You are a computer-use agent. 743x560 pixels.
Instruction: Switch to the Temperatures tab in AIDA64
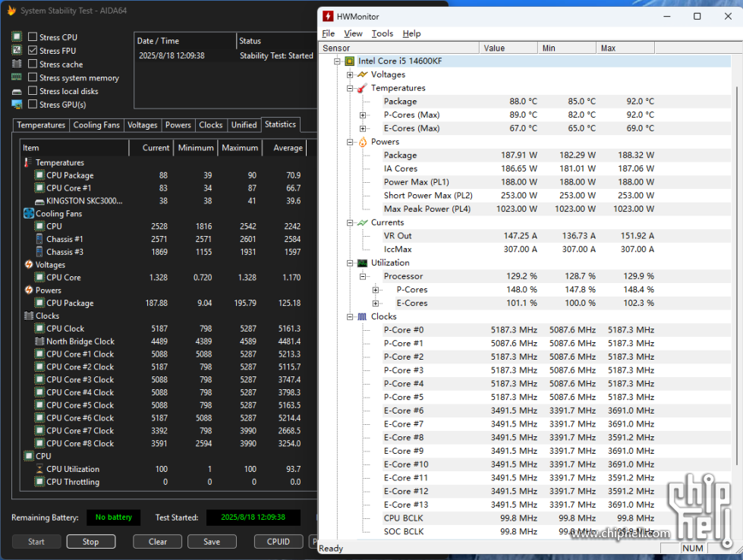coord(41,125)
